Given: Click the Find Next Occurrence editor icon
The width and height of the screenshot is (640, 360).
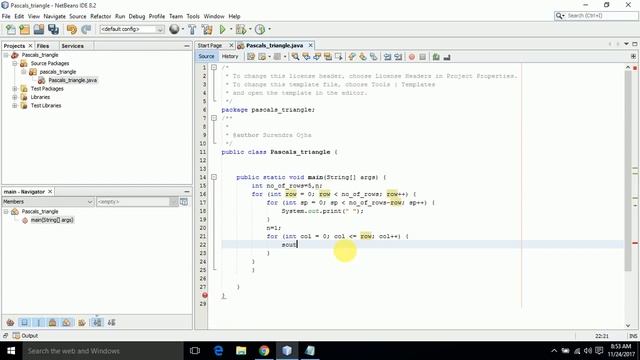Looking at the screenshot, I should [317, 57].
